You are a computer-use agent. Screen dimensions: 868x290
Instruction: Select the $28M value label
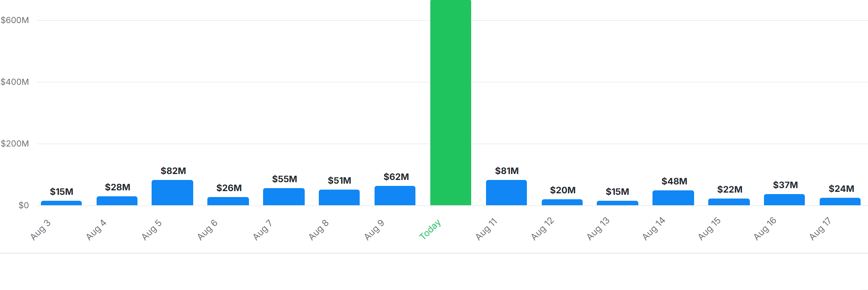tap(117, 187)
